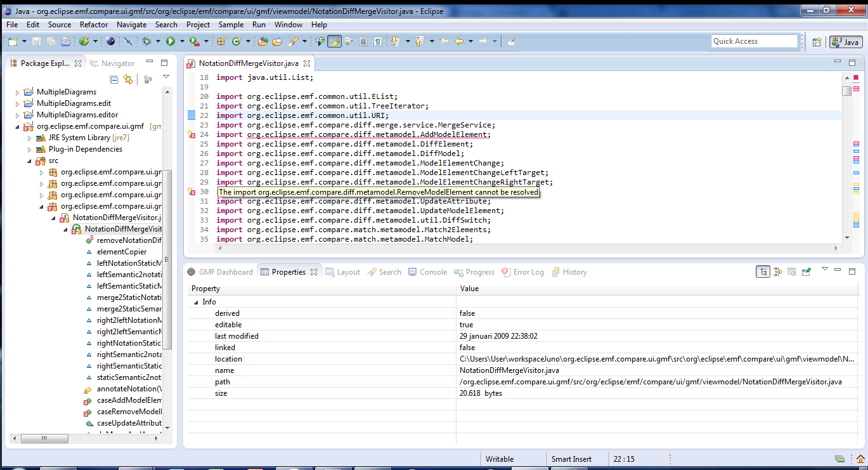Open dropdown arrow next to Run button
868x470 pixels.
click(x=182, y=41)
